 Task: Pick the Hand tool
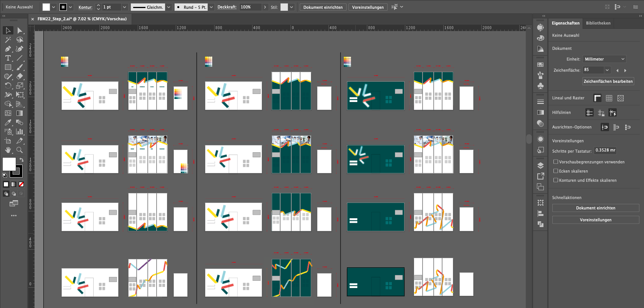(x=8, y=150)
